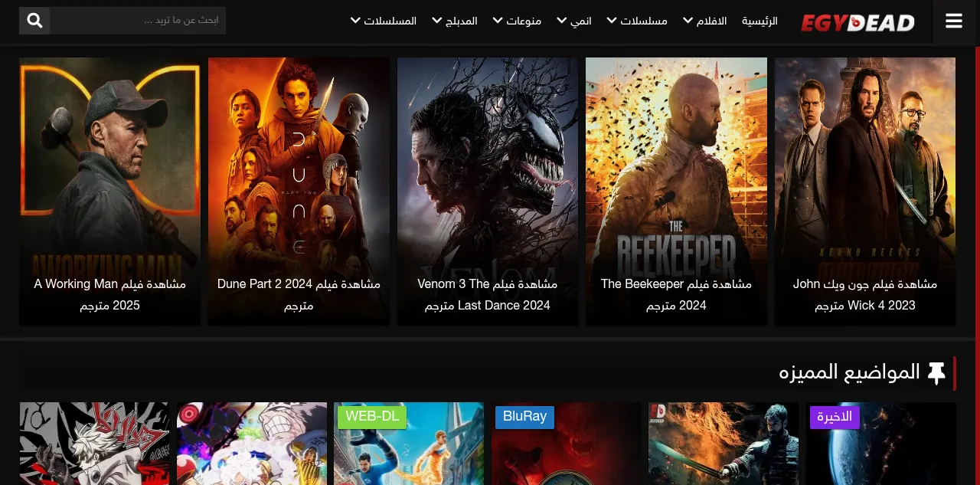This screenshot has height=485, width=980.
Task: Open Dune Part 2 2024 poster
Action: pyautogui.click(x=299, y=192)
